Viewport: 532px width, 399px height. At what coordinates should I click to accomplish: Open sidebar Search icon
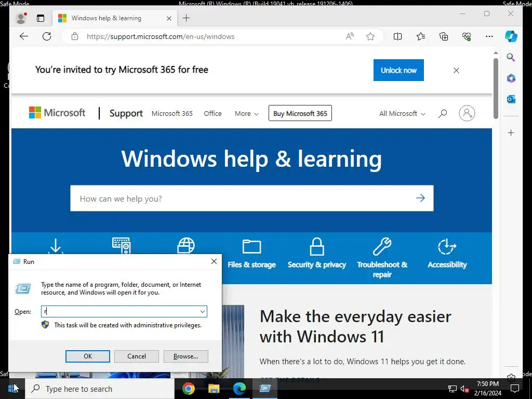pyautogui.click(x=511, y=57)
